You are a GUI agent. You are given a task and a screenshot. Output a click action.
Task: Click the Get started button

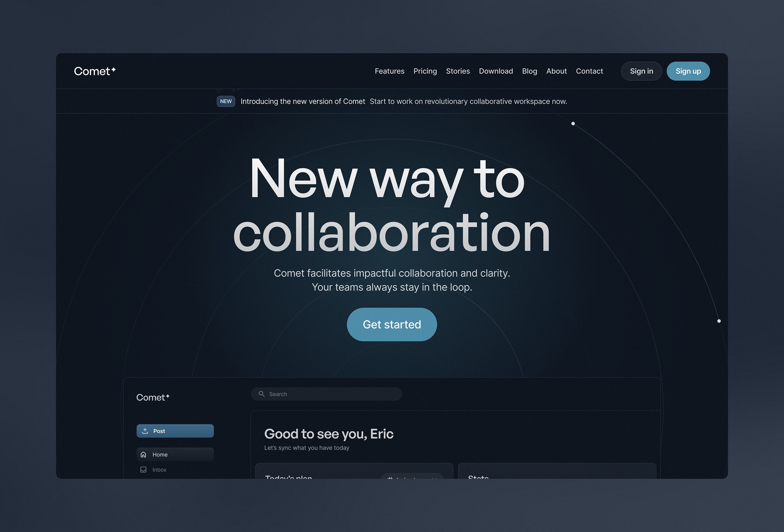(392, 324)
